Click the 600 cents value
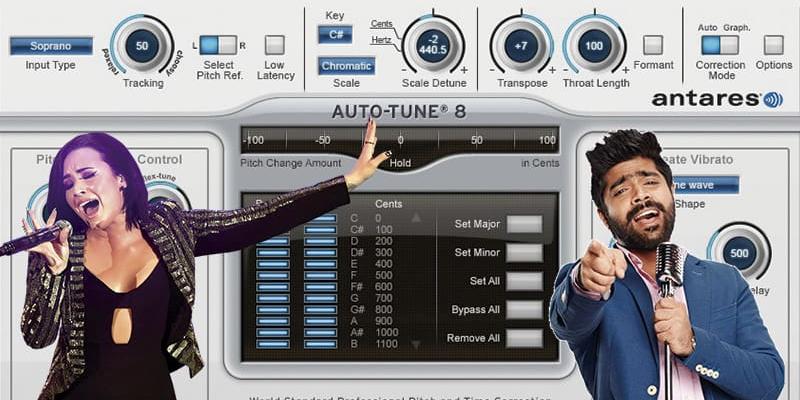 [384, 287]
